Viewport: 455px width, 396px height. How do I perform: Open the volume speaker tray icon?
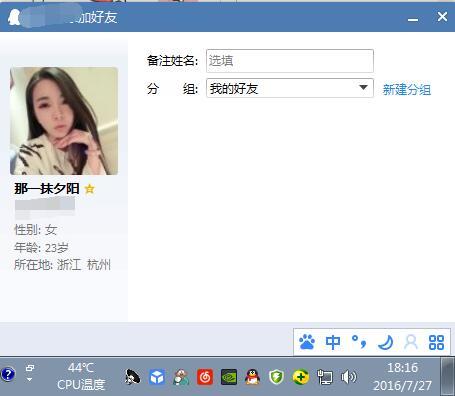[x=348, y=377]
